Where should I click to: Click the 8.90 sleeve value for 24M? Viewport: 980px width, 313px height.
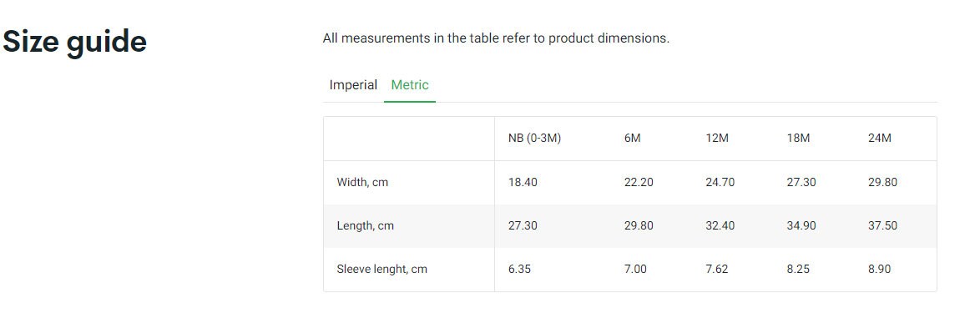pos(879,270)
